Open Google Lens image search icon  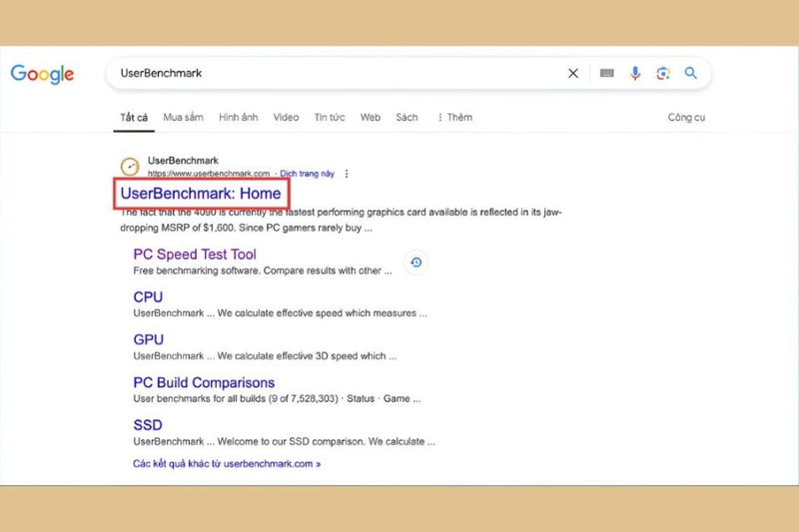pos(663,73)
